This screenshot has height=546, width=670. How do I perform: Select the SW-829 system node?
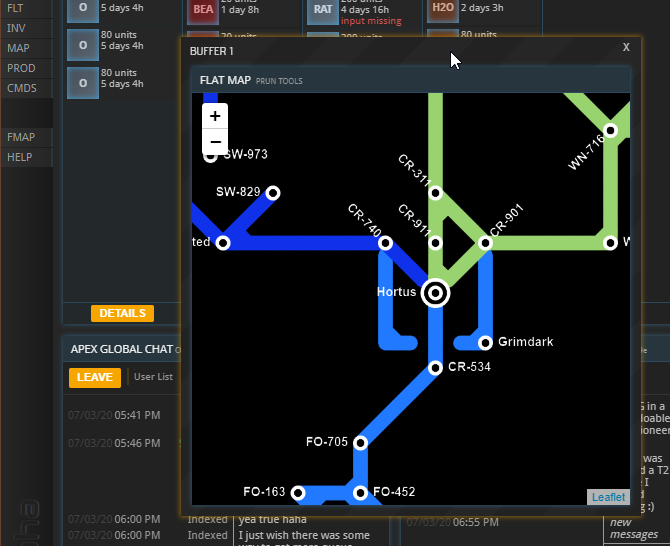[273, 193]
